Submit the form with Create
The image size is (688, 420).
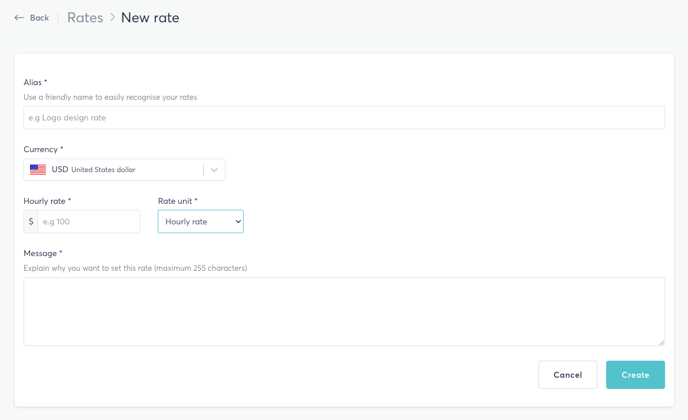635,375
